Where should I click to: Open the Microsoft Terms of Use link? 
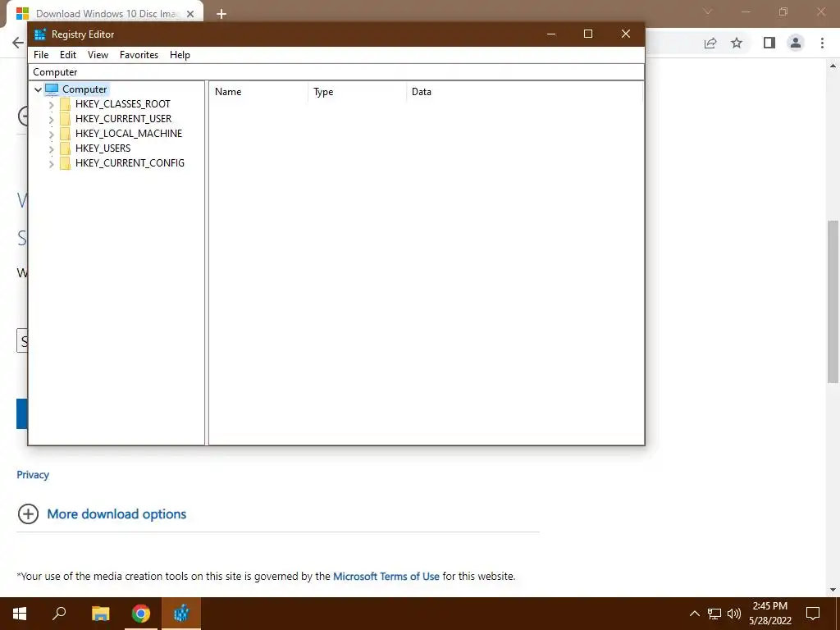[x=386, y=577]
